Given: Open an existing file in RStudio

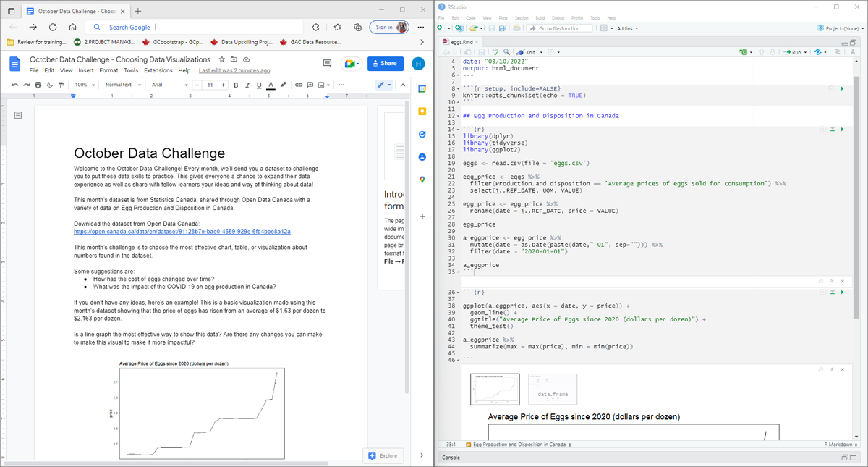Looking at the screenshot, I should tap(474, 28).
